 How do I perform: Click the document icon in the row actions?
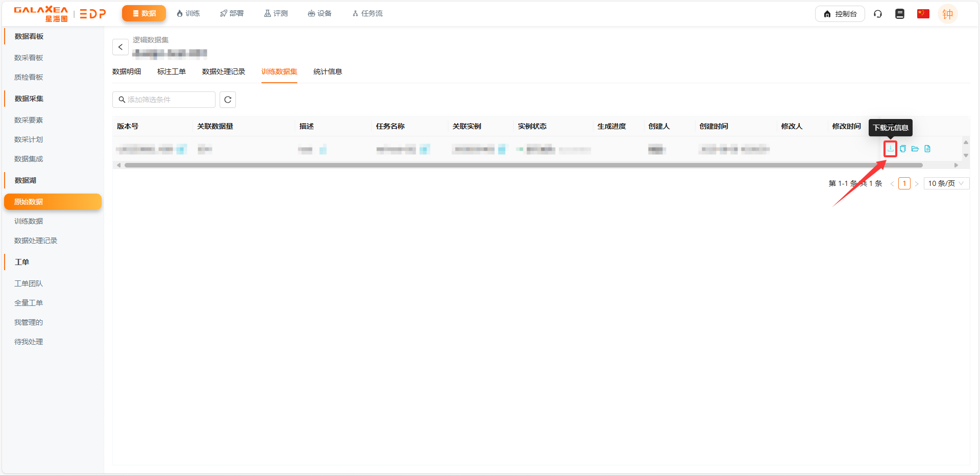(x=927, y=149)
